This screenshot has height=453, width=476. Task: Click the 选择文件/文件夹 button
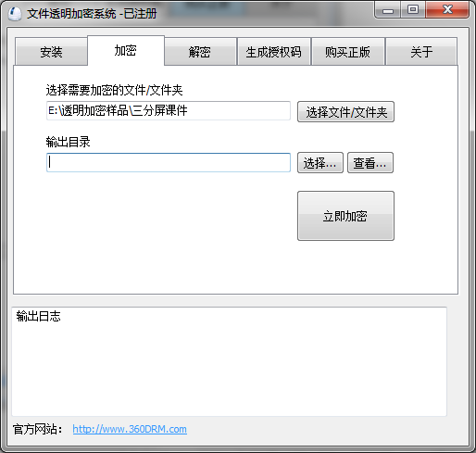click(x=345, y=112)
